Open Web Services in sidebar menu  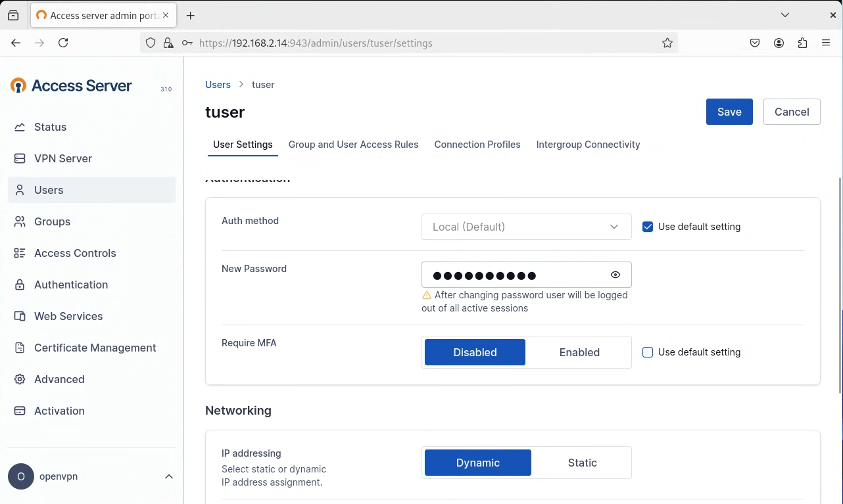click(92, 316)
